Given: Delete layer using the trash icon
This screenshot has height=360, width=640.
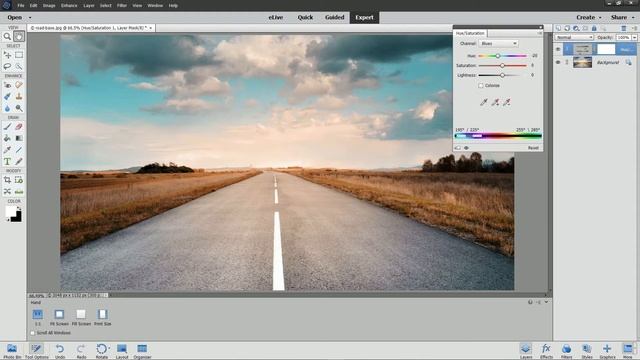Looking at the screenshot, I should [x=624, y=28].
